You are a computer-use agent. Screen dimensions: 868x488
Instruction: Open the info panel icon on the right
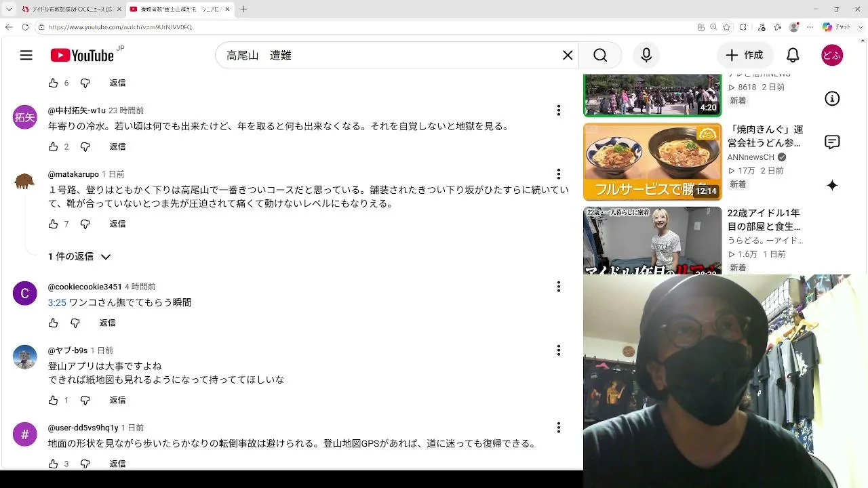tap(832, 99)
